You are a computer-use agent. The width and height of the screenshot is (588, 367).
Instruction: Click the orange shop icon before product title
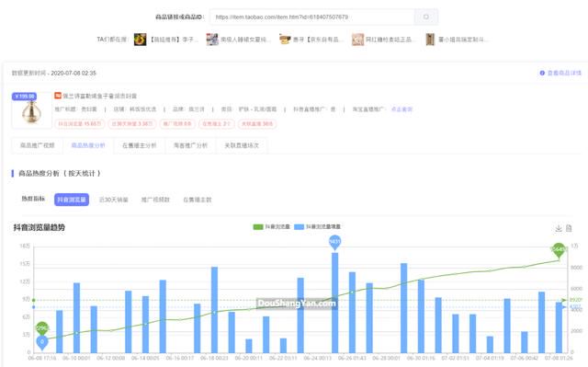point(58,96)
